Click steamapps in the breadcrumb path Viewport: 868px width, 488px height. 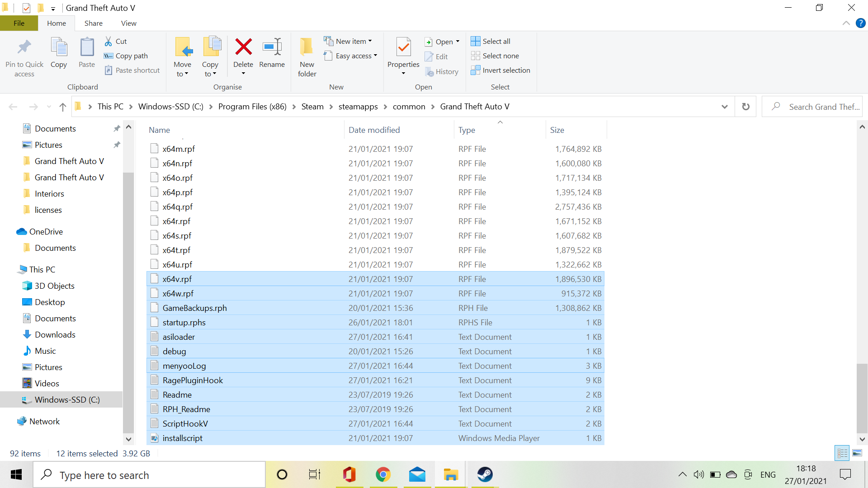click(x=358, y=107)
